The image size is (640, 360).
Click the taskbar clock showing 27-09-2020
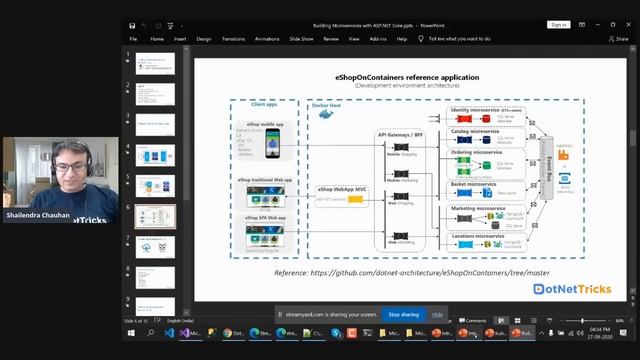coord(600,333)
